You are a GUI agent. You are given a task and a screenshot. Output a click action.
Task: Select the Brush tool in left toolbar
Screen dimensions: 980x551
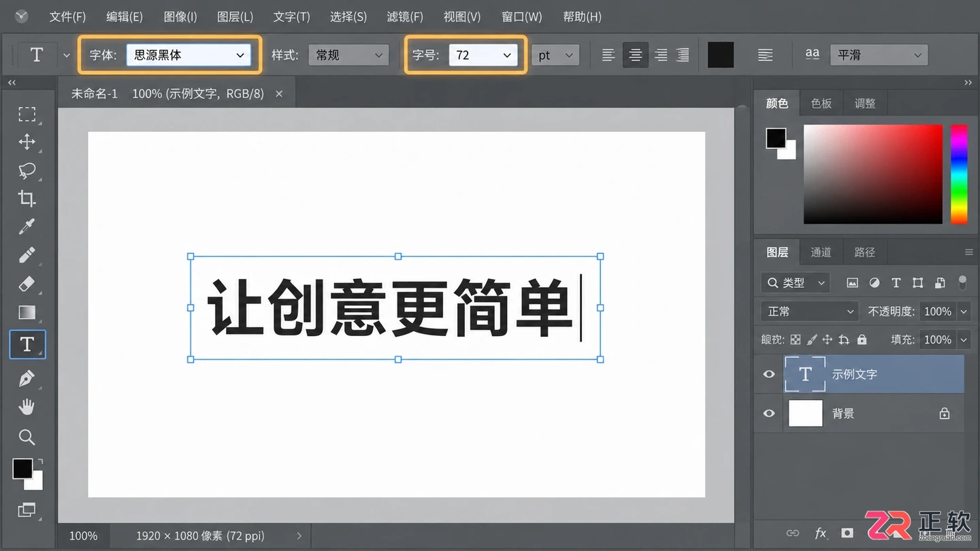27,255
